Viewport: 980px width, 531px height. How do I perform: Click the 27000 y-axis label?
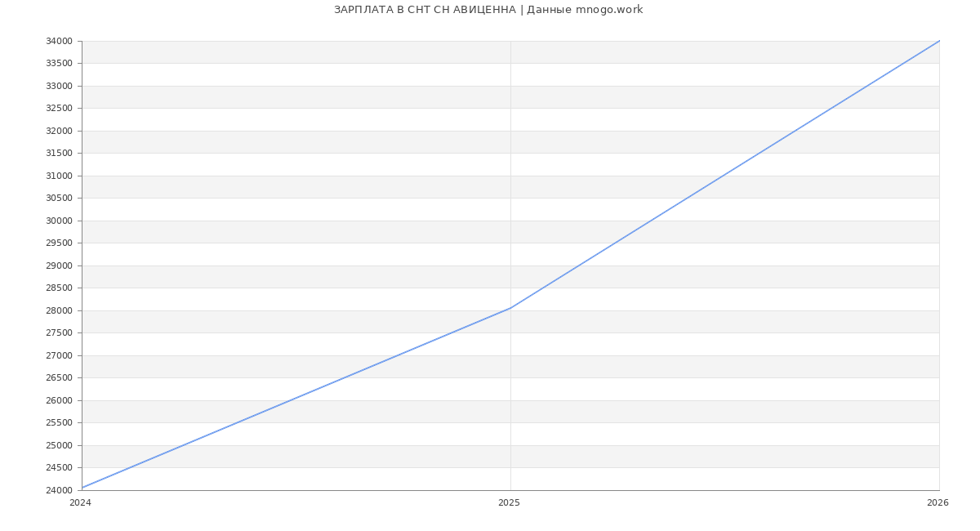tap(59, 355)
